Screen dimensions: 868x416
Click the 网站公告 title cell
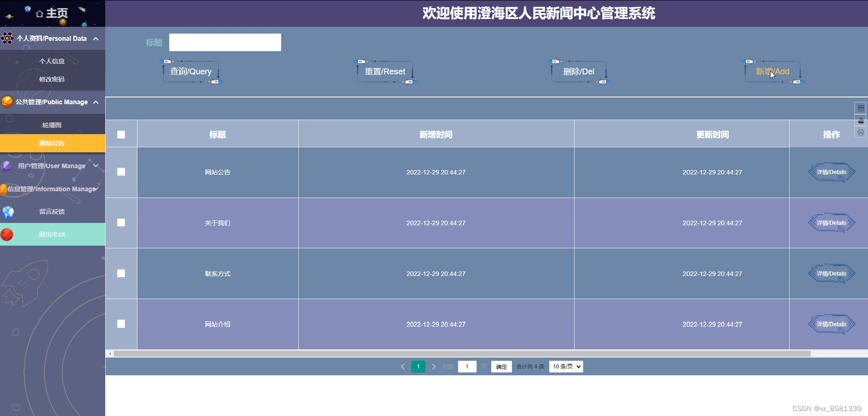[218, 172]
